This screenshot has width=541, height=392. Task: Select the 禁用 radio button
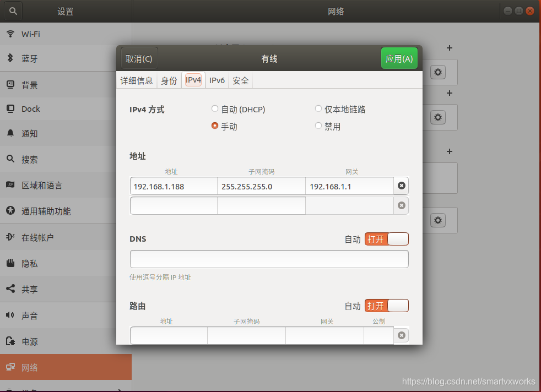(x=318, y=126)
